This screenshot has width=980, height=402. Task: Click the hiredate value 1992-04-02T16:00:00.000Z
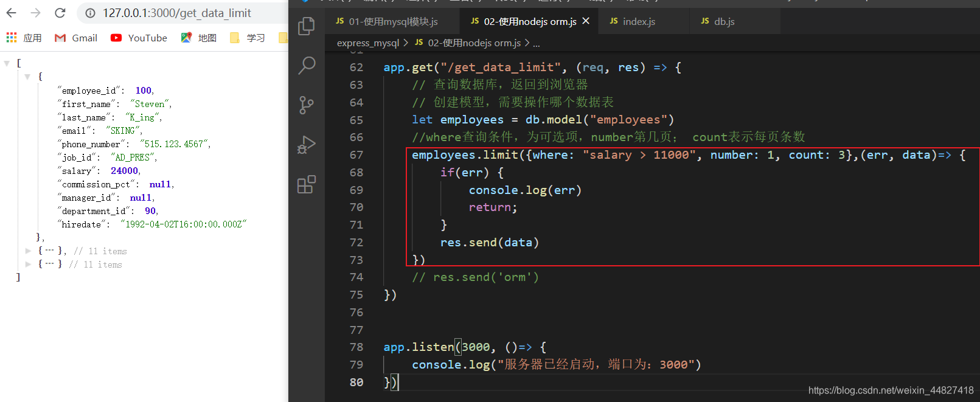(183, 224)
